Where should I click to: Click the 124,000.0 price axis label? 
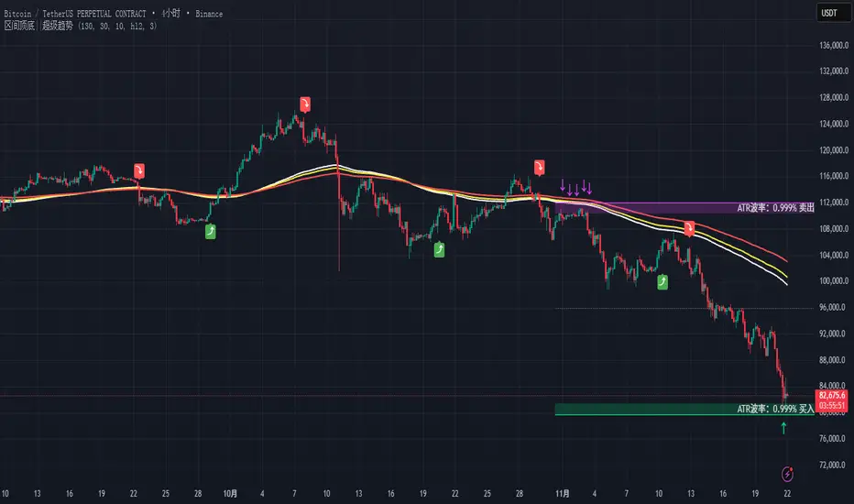(x=834, y=124)
